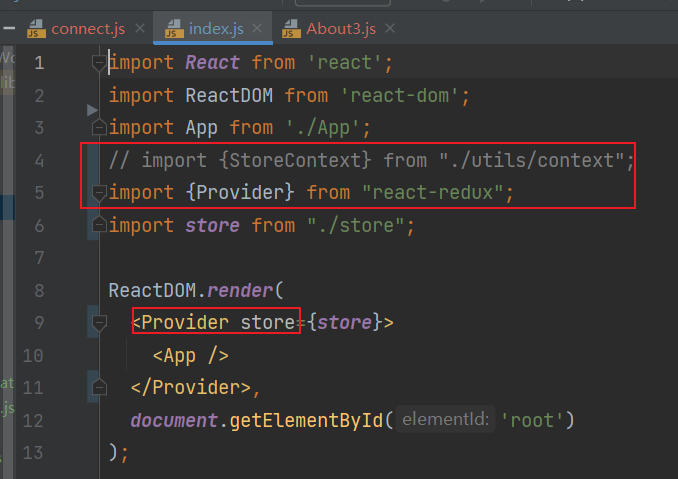Click the store identifier on line 6
Viewport: 678px width, 479px height.
pyautogui.click(x=212, y=226)
